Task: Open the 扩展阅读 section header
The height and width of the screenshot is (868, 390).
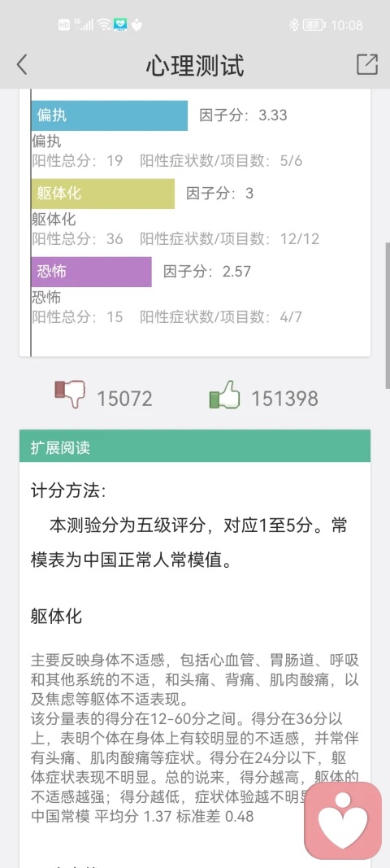Action: click(195, 446)
